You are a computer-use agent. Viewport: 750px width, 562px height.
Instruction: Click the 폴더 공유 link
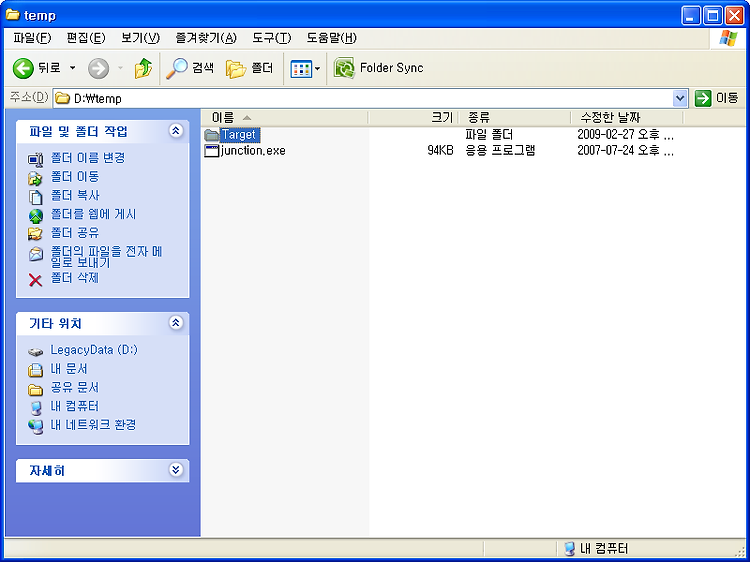point(75,233)
